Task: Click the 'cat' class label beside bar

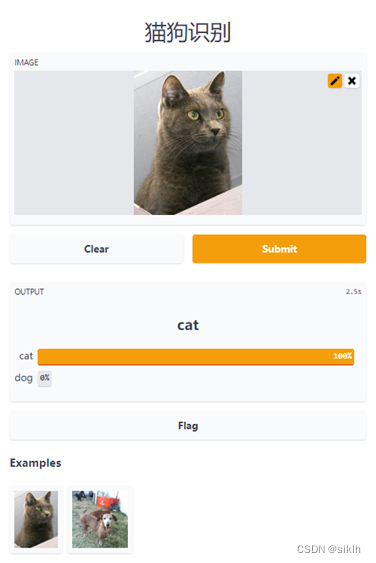Action: [x=26, y=356]
